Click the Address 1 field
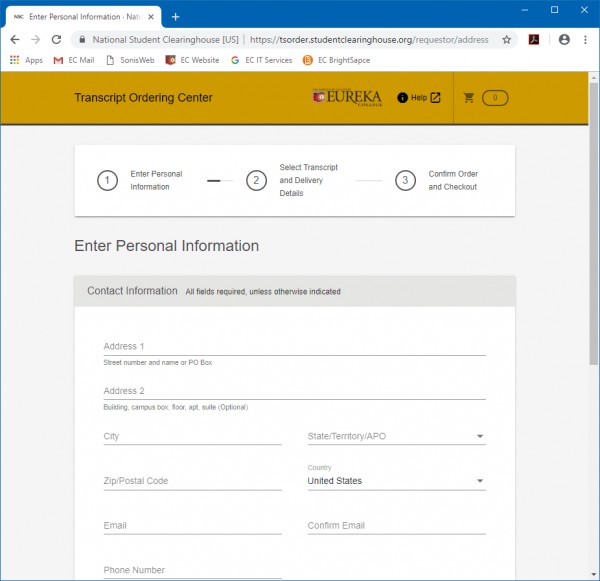Screen dimensions: 600x581 click(294, 346)
